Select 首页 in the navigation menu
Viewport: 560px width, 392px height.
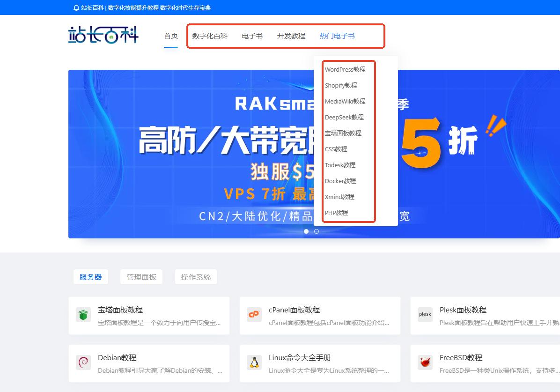(171, 35)
